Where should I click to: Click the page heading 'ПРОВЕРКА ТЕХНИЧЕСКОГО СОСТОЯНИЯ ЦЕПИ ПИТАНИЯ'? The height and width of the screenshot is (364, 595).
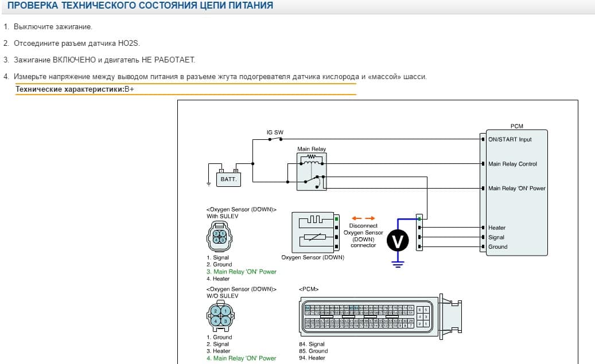click(140, 5)
